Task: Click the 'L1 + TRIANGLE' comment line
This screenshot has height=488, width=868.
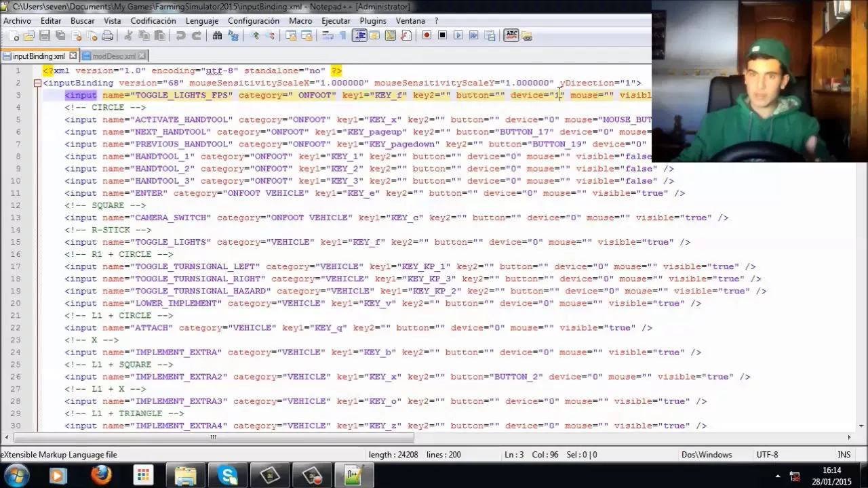Action: (124, 413)
